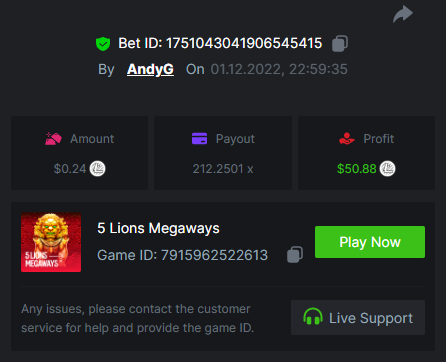Click the 5 Lions Megaways title
The height and width of the screenshot is (362, 446).
[x=158, y=229]
